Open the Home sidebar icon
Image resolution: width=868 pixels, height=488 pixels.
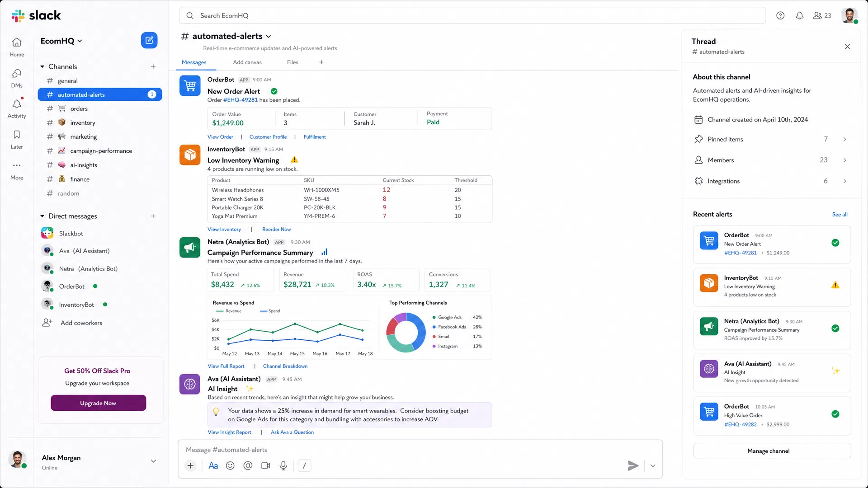coord(17,47)
